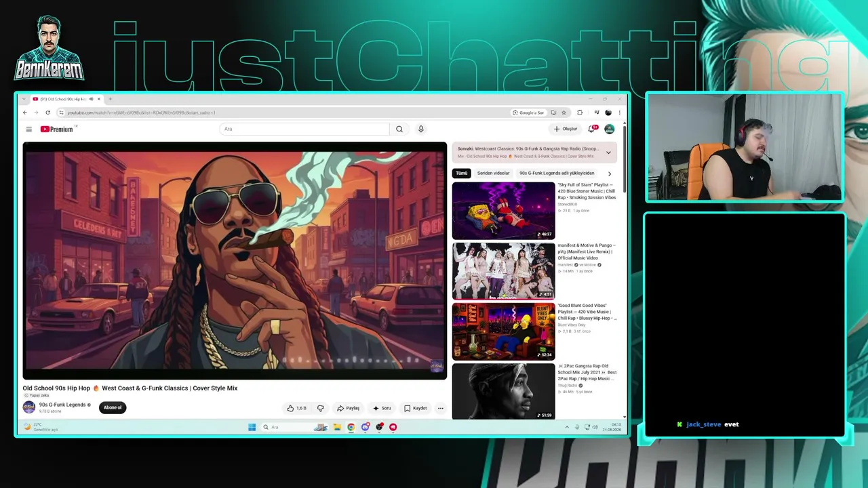Open more actions ellipsis under the video
This screenshot has width=868, height=488.
point(440,408)
